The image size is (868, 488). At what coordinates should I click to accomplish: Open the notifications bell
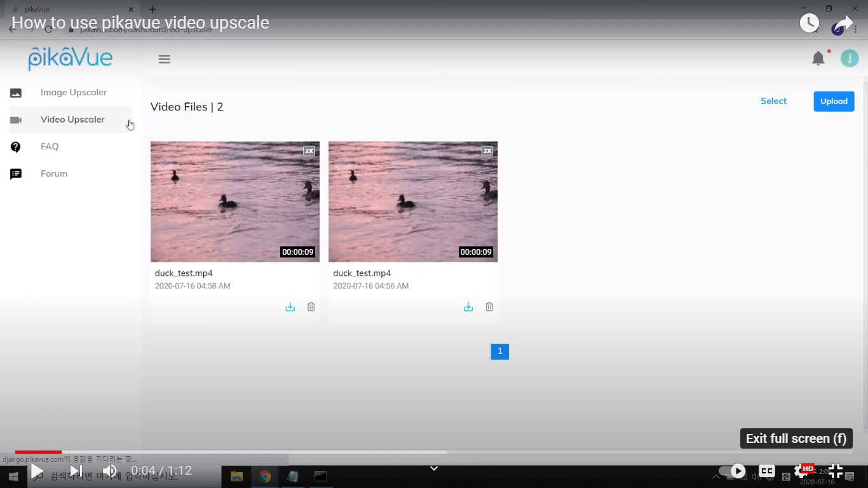coord(818,59)
